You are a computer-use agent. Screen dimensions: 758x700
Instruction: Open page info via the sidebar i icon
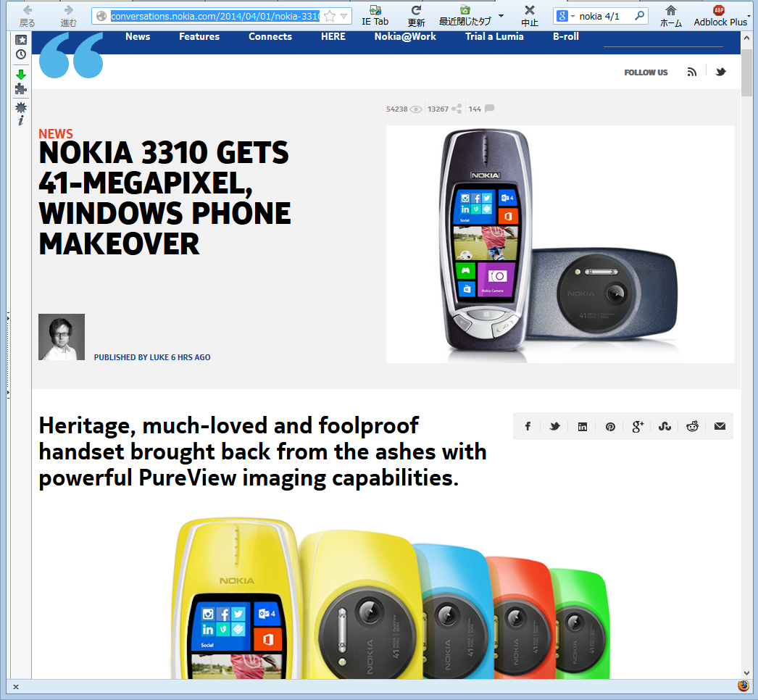[x=21, y=121]
